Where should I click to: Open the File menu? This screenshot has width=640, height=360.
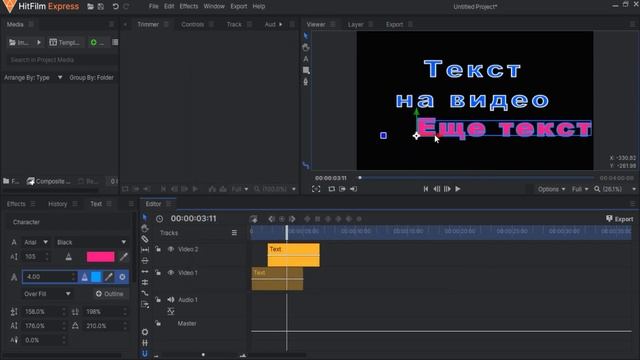pos(153,7)
